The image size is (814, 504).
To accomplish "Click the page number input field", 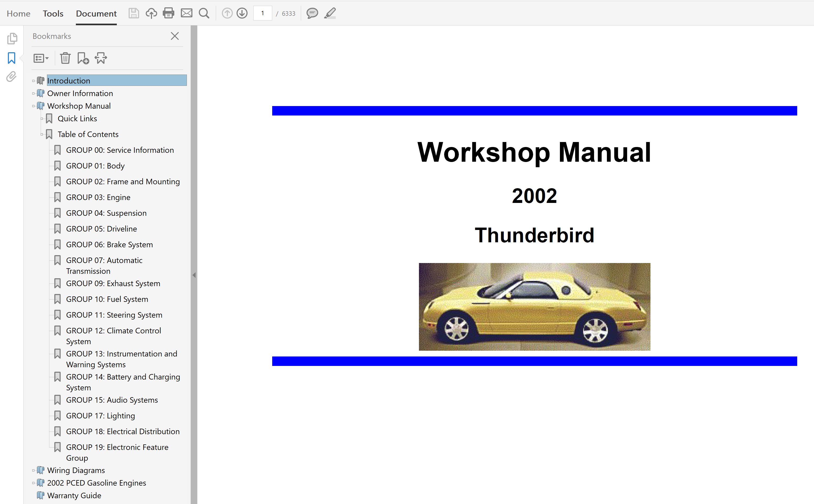I will click(262, 13).
